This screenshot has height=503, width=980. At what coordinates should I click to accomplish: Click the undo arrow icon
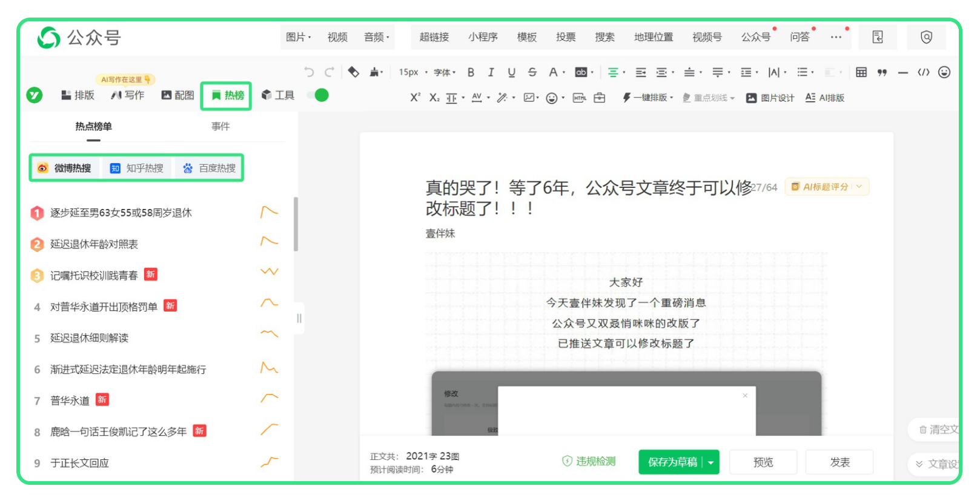point(310,72)
